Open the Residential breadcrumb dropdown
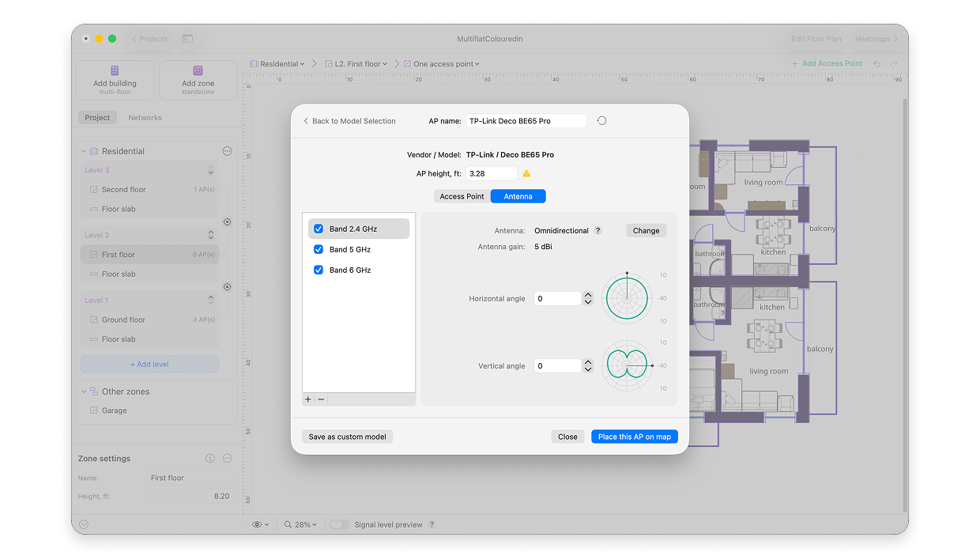980x560 pixels. (277, 63)
